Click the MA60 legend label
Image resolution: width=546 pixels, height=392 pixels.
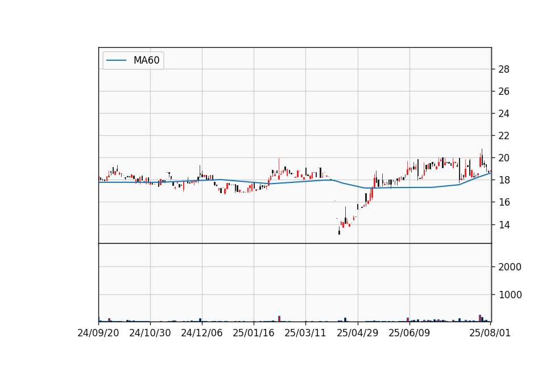(x=146, y=60)
